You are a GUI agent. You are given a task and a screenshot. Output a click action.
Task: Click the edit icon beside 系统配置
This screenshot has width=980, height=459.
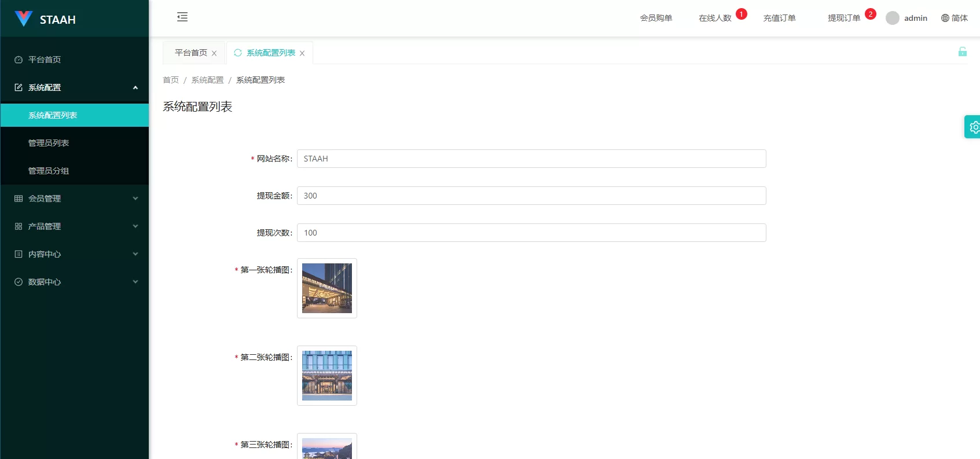19,87
